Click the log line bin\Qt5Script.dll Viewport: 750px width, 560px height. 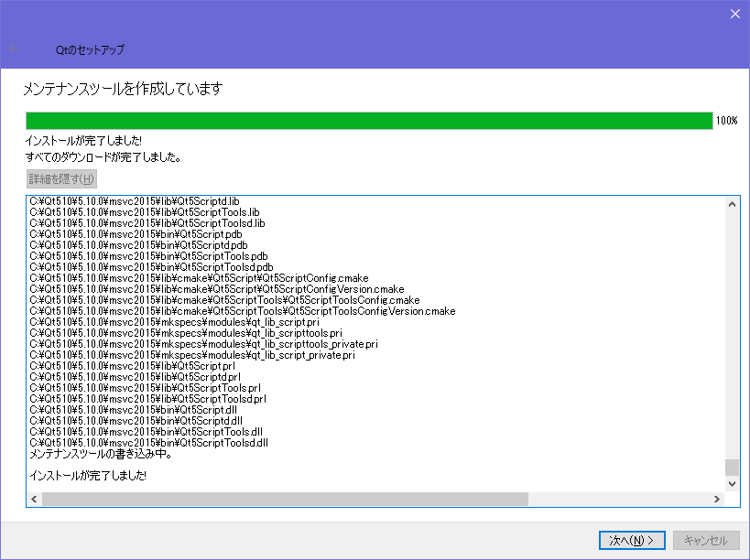[x=134, y=410]
